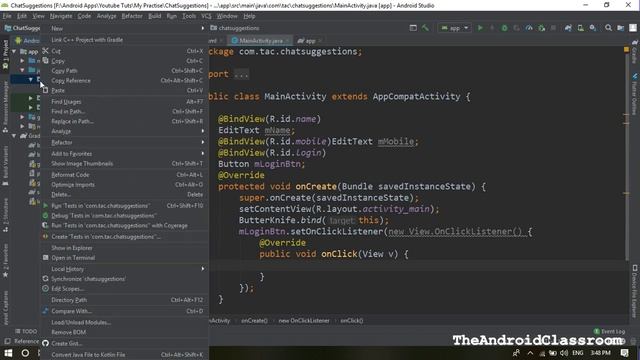Choose Cut from context menu

coord(124,51)
